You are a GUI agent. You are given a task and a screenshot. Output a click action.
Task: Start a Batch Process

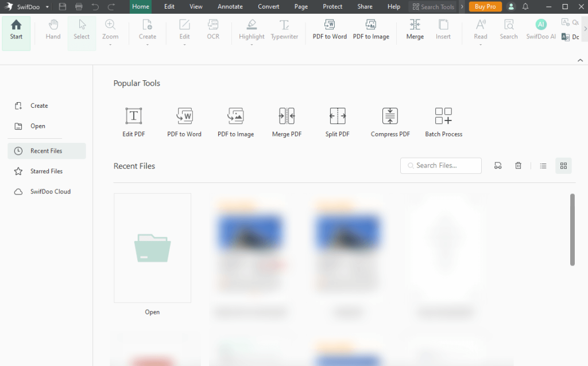[443, 120]
